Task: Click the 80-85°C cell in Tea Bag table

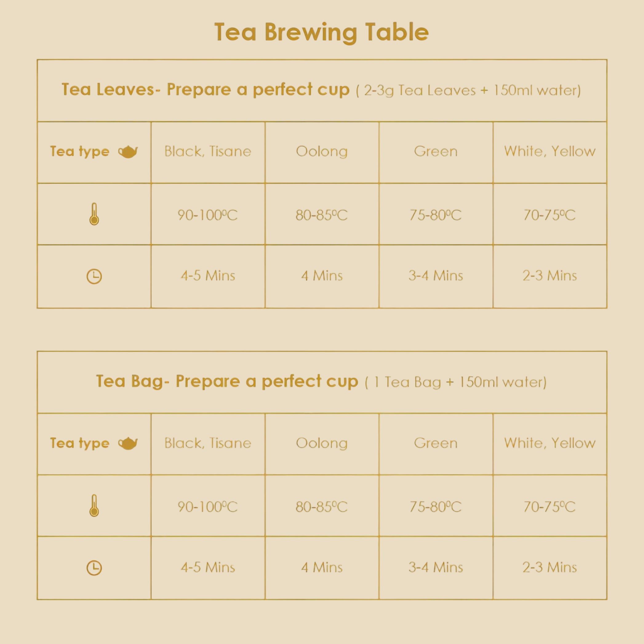Action: [322, 507]
